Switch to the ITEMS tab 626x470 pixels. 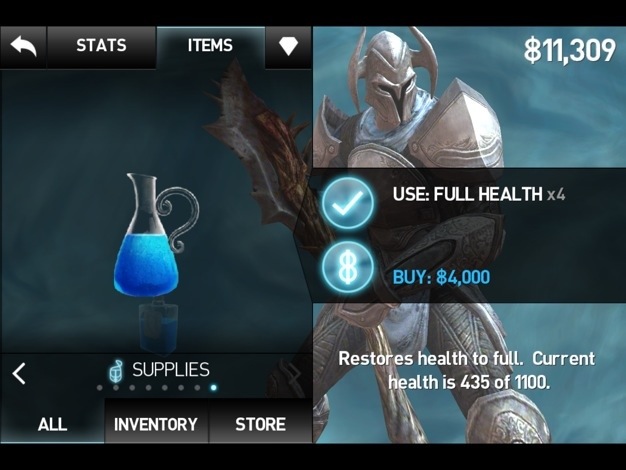(210, 47)
